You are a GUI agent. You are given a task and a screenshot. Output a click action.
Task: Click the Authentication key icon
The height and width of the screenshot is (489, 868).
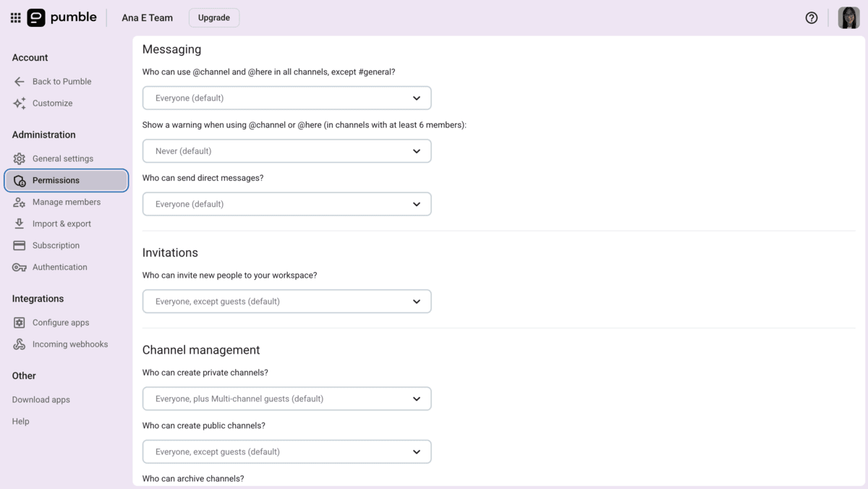coord(19,267)
